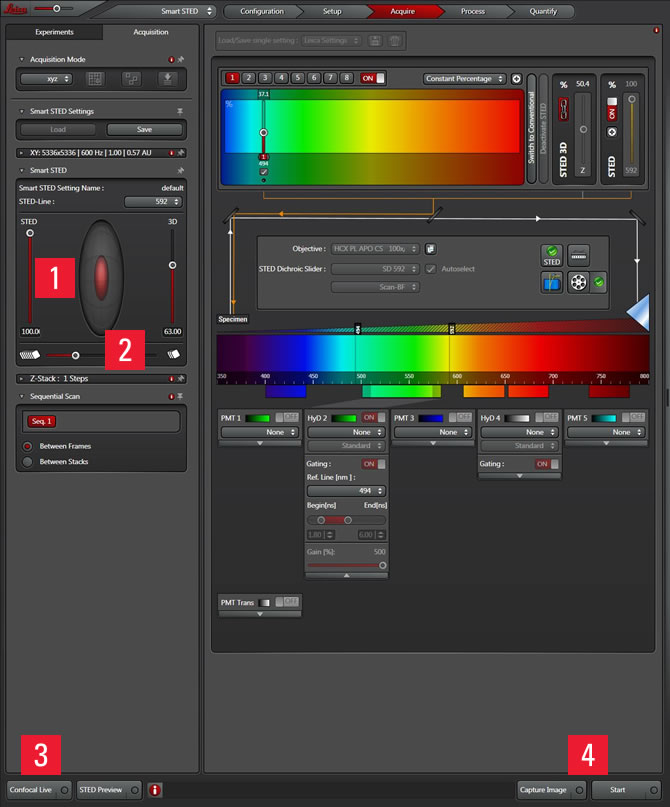This screenshot has height=807, width=670.
Task: Expand the Z-Stack panel
Action: point(22,379)
